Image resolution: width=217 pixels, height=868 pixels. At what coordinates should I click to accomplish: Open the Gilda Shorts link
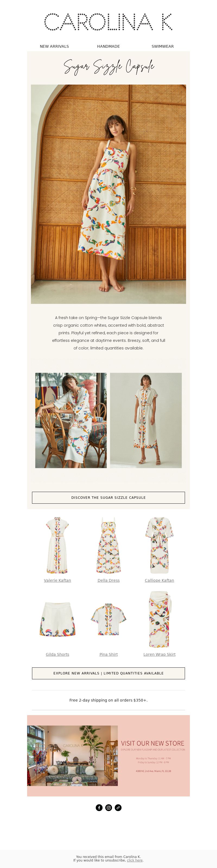(x=57, y=654)
